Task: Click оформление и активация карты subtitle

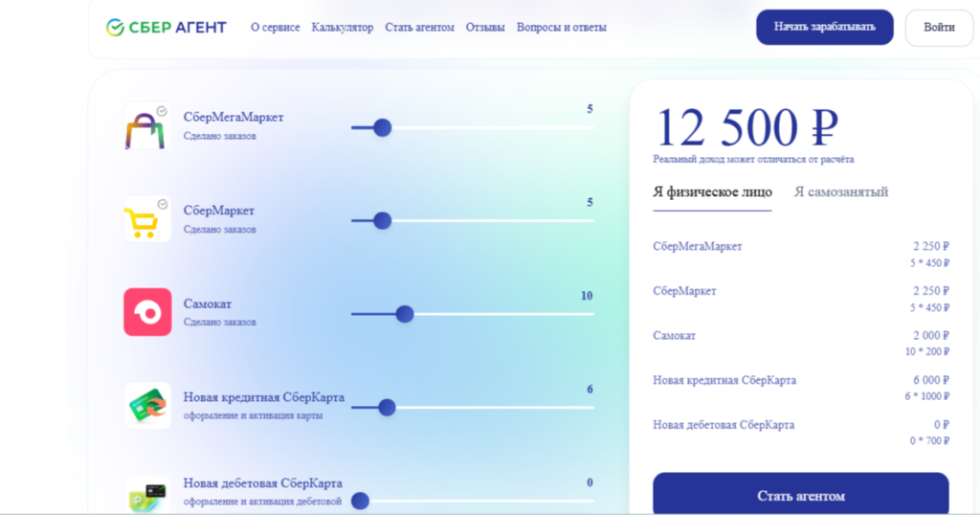Action: point(253,415)
